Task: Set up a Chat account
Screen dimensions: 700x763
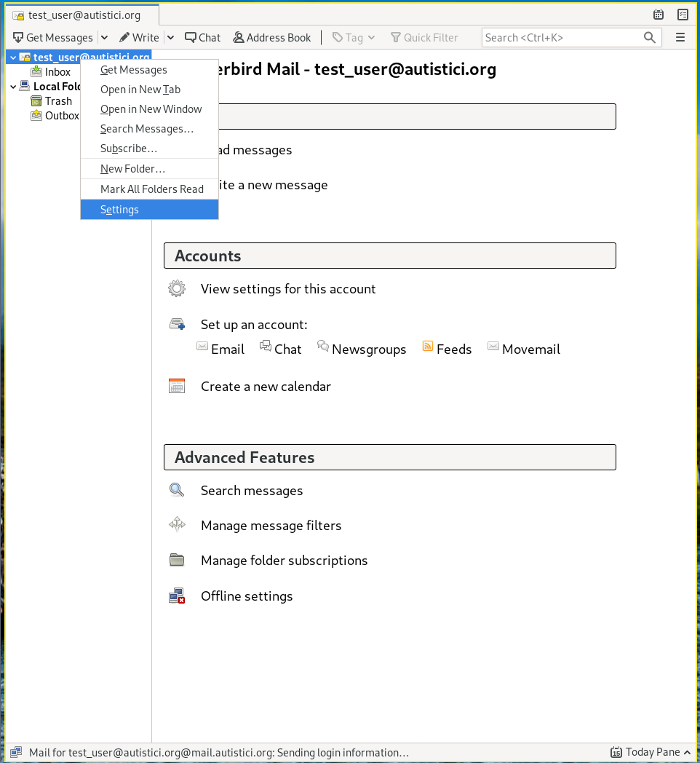Action: tap(288, 349)
